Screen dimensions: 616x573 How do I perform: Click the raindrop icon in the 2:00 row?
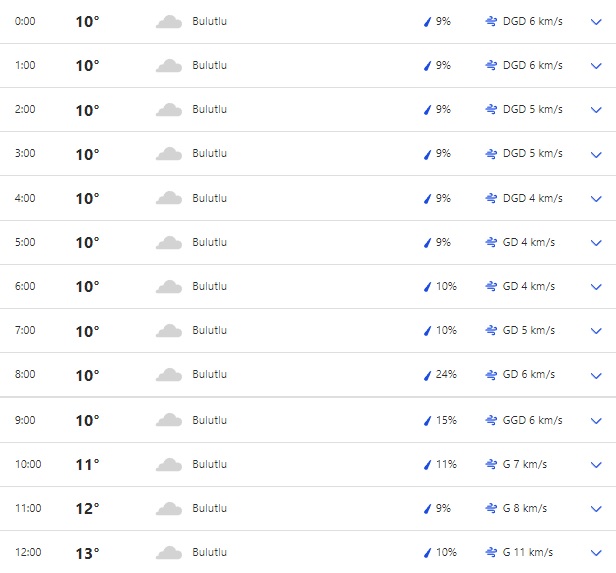coord(427,110)
